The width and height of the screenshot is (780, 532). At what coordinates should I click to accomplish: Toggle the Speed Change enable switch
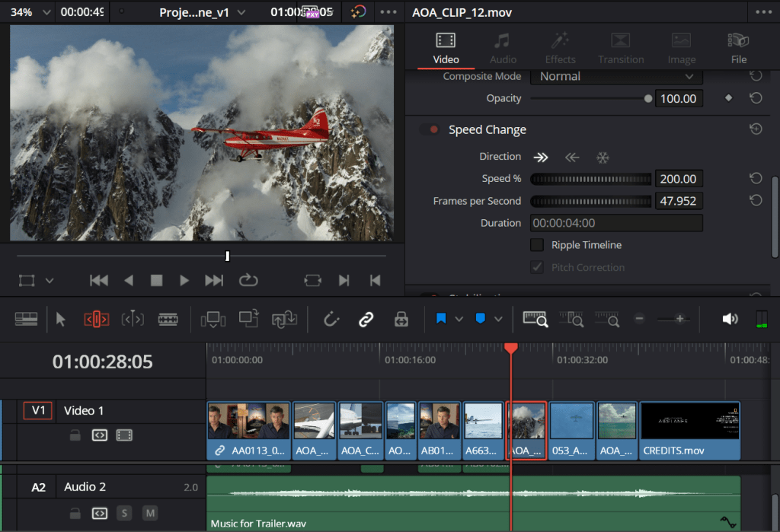[x=430, y=130]
